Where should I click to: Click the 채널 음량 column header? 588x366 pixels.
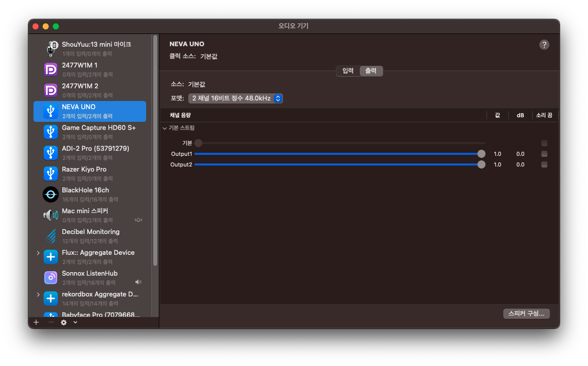point(181,115)
